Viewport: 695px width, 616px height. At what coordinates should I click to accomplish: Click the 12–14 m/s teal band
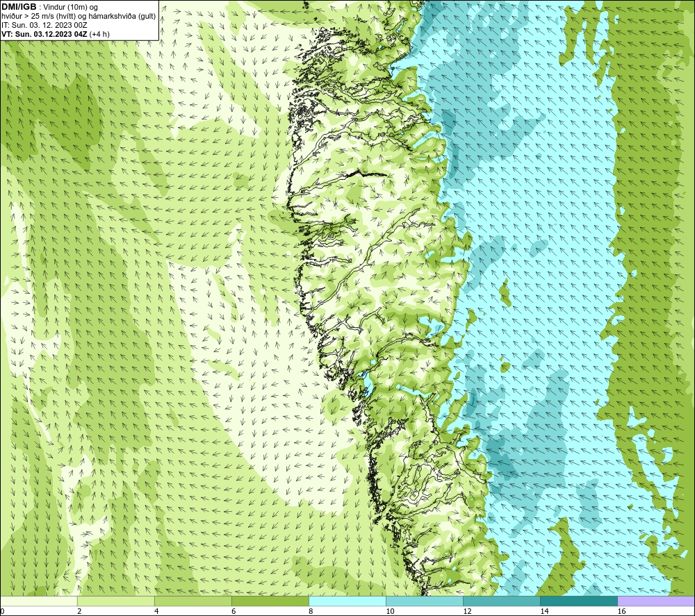[502, 601]
